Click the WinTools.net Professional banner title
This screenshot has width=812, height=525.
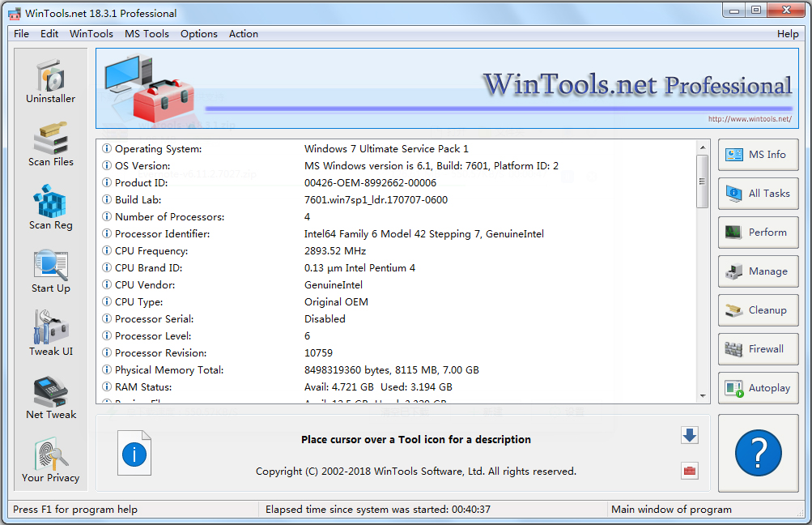(637, 85)
